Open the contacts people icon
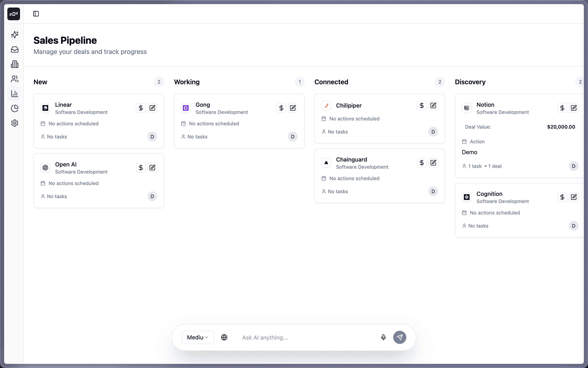The image size is (588, 368). pyautogui.click(x=14, y=79)
